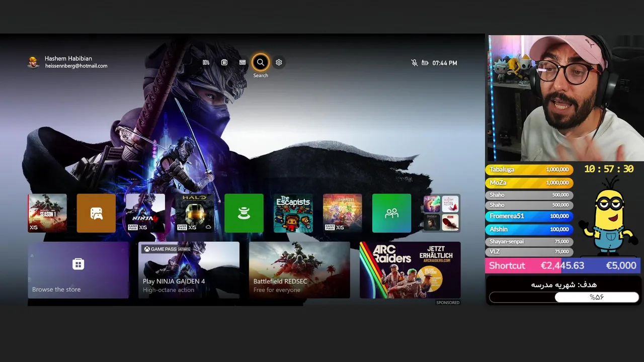The height and width of the screenshot is (362, 644).
Task: Open the green Game Pass tile
Action: point(244,213)
